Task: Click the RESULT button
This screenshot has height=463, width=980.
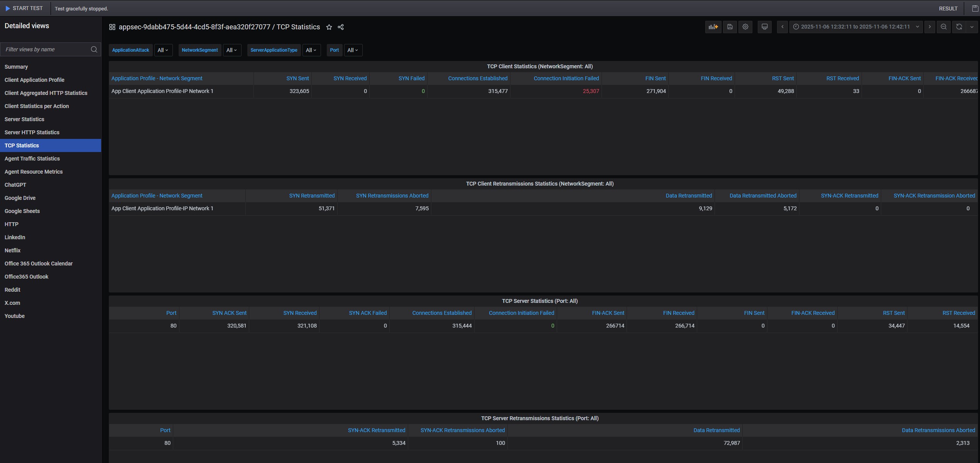Action: tap(948, 8)
